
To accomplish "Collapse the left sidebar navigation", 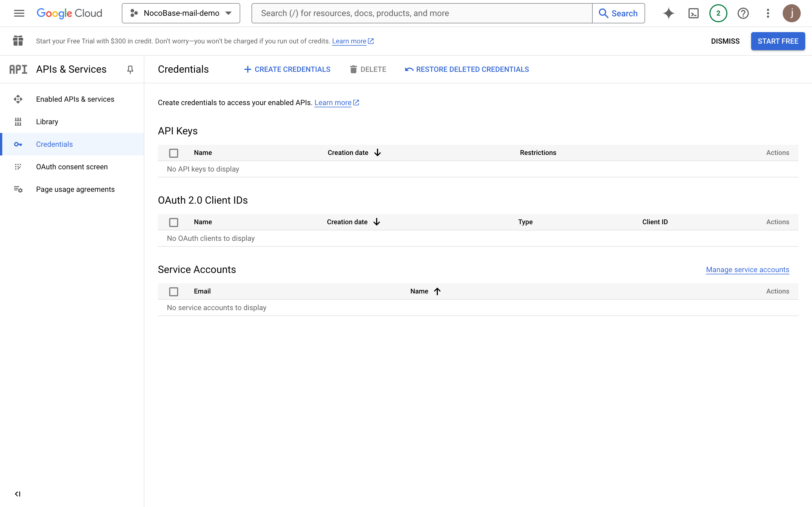I will point(18,493).
